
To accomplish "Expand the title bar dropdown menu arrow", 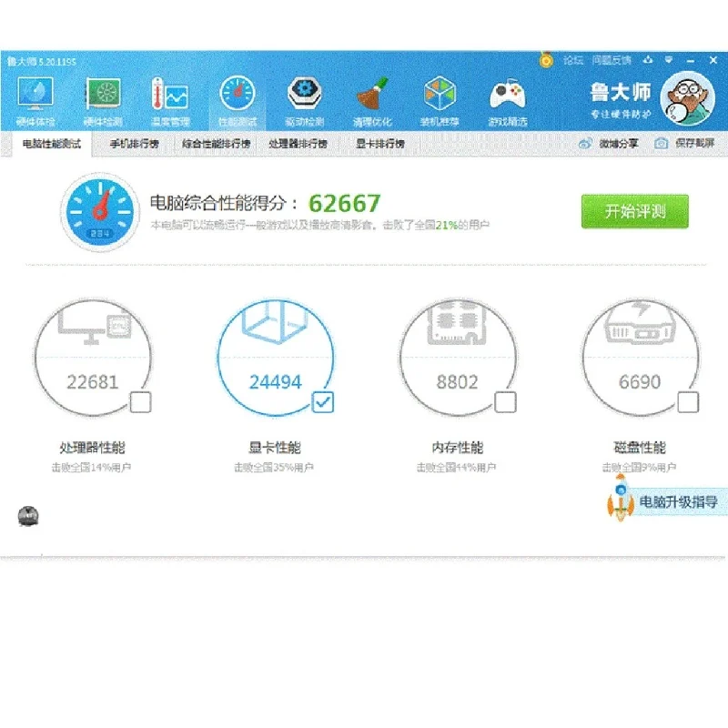I will point(669,60).
